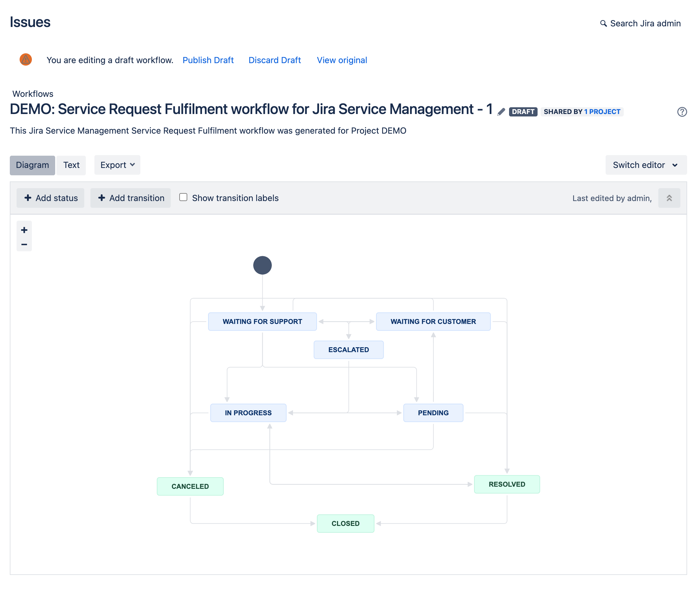Open the 1 PROJECT shared link
700x597 pixels.
602,112
